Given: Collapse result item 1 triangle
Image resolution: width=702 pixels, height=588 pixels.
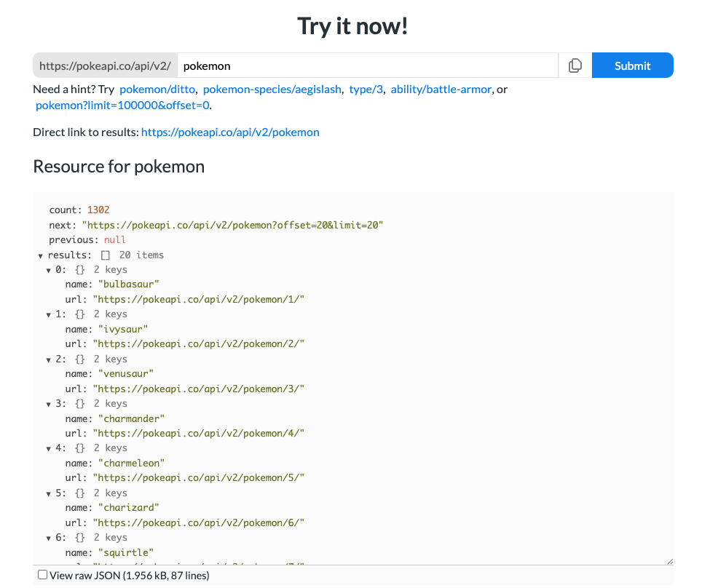Looking at the screenshot, I should [48, 315].
